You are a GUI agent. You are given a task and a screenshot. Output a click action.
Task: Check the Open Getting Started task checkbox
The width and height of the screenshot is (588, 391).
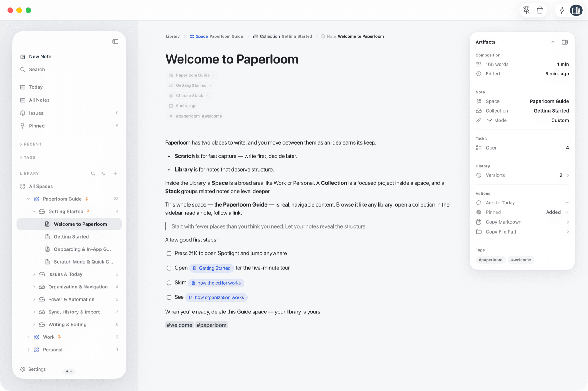(169, 268)
